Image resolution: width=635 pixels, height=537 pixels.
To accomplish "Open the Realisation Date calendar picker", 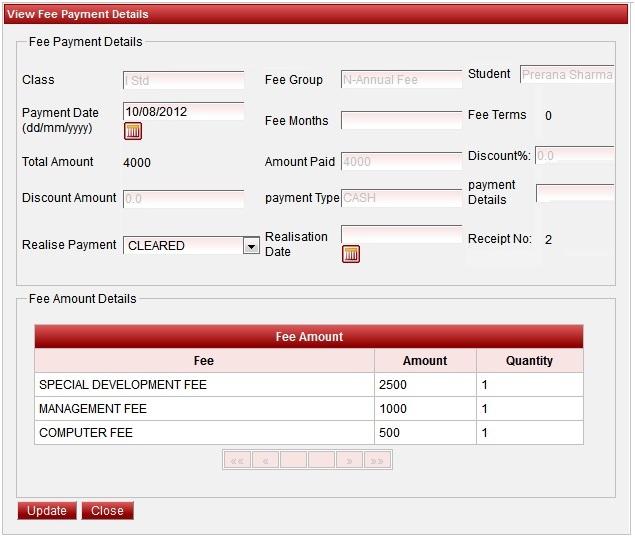I will tap(351, 253).
